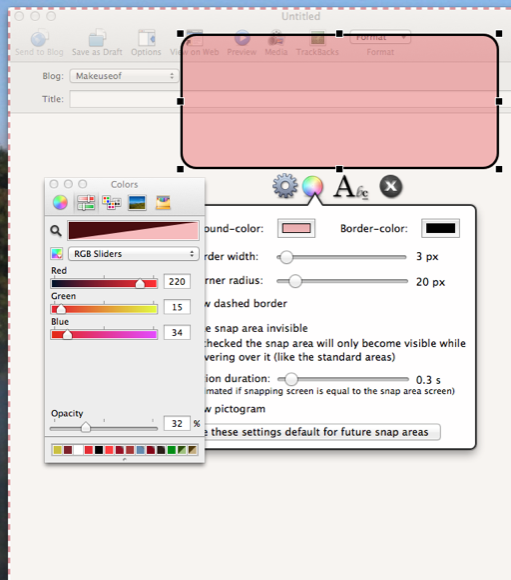Click the TrackBacks toolbar icon
The width and height of the screenshot is (511, 580).
point(317,43)
